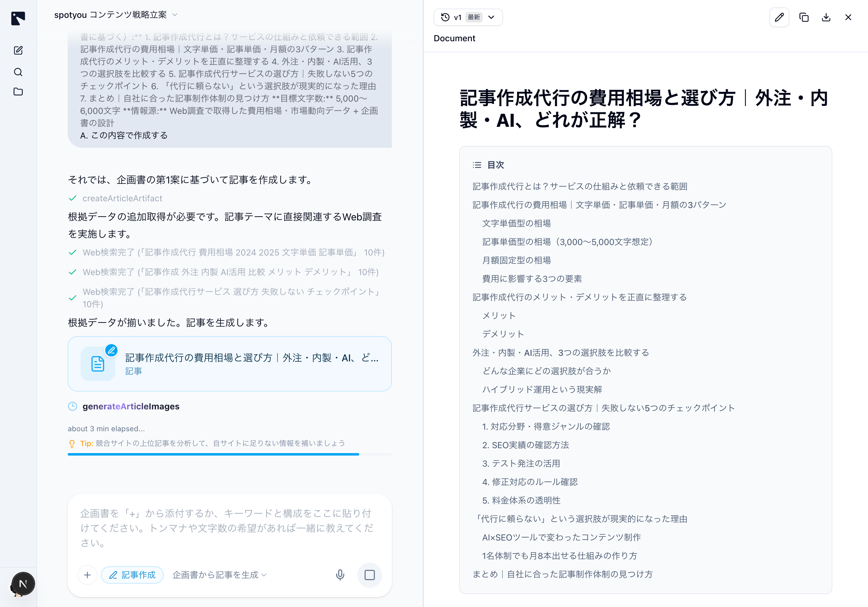The width and height of the screenshot is (868, 607).
Task: Close the document panel
Action: point(848,18)
